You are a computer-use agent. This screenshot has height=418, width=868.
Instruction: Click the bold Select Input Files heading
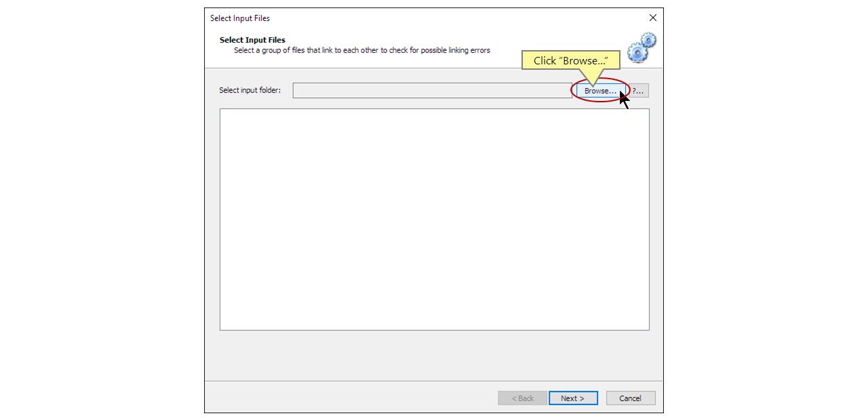[x=252, y=39]
